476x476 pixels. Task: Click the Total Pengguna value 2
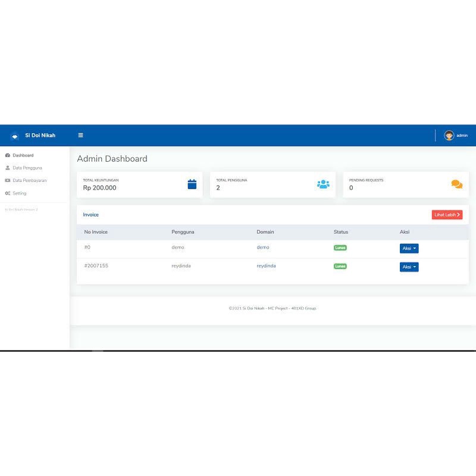pyautogui.click(x=218, y=187)
